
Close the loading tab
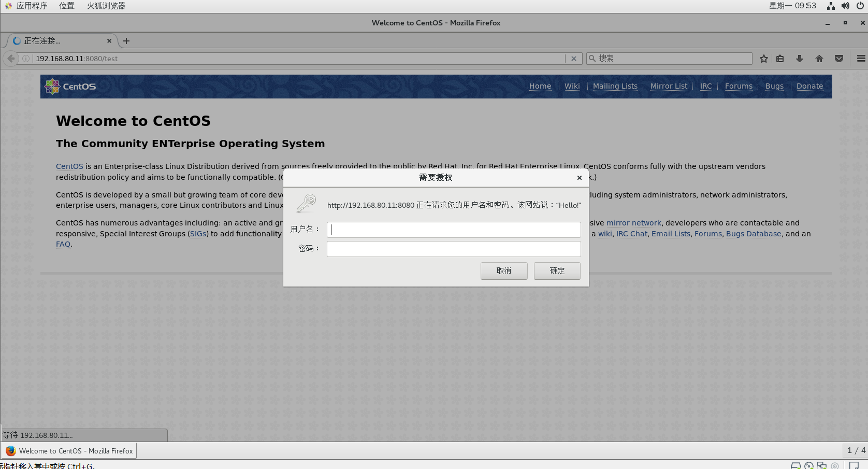tap(109, 41)
